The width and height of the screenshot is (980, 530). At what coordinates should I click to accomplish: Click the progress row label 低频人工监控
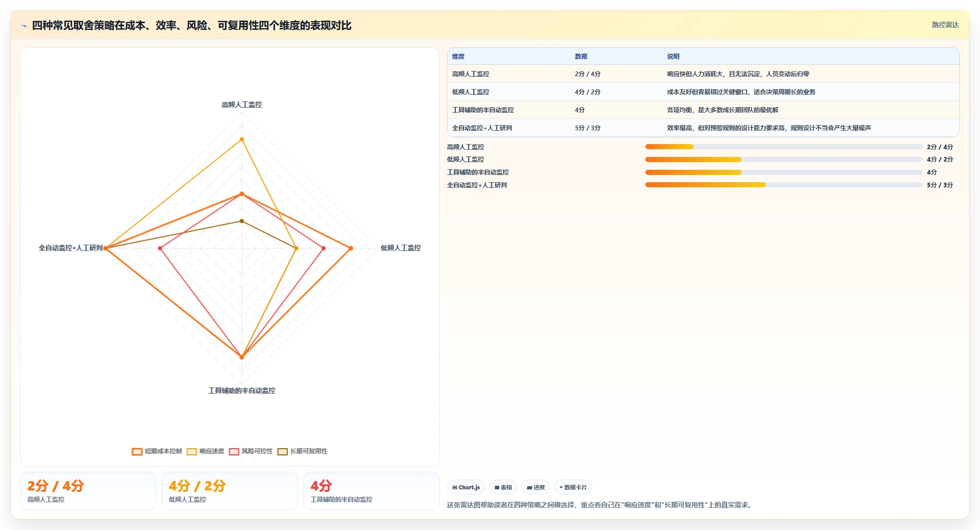coord(466,160)
